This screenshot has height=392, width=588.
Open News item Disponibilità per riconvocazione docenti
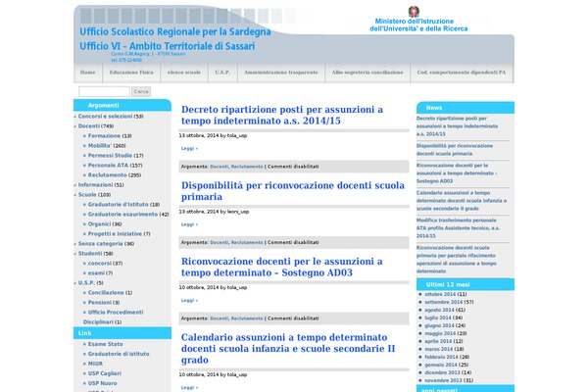[x=455, y=150]
